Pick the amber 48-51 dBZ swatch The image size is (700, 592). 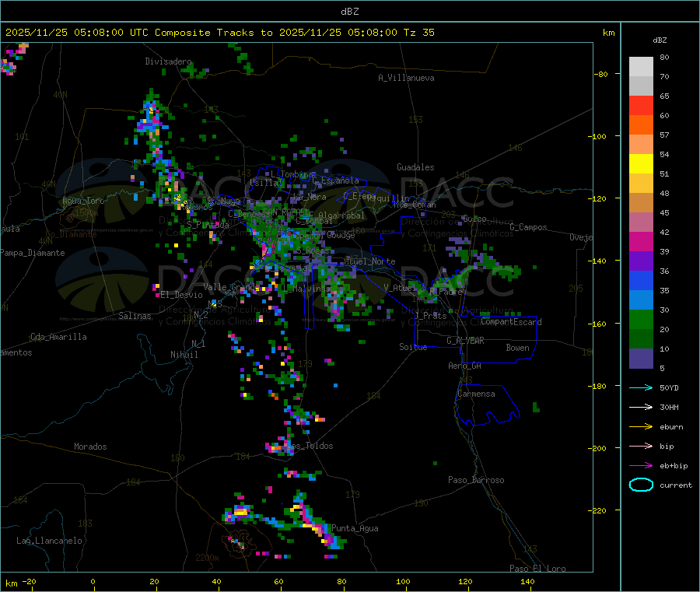click(x=641, y=184)
